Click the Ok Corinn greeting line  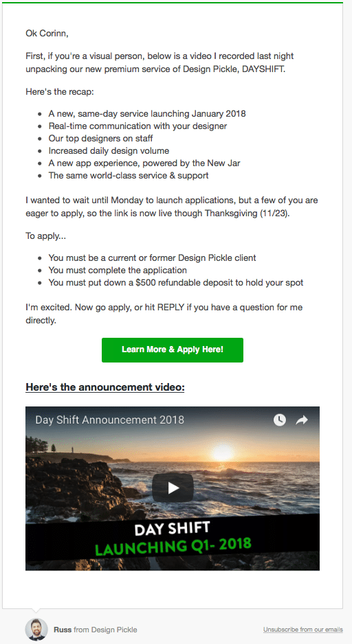[x=47, y=34]
